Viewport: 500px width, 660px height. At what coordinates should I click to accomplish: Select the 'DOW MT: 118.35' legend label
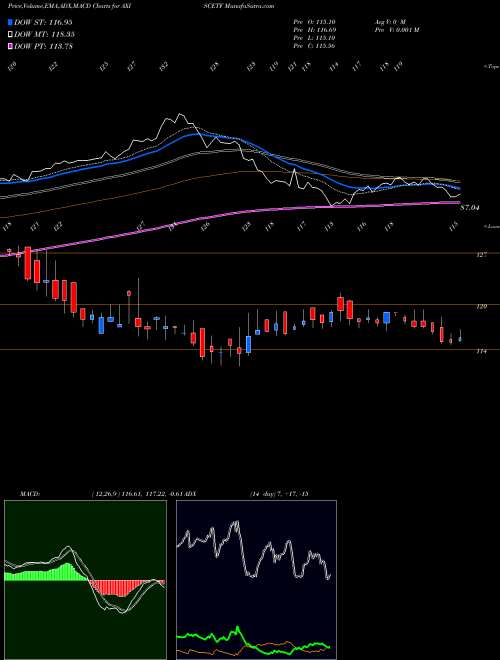tap(44, 35)
